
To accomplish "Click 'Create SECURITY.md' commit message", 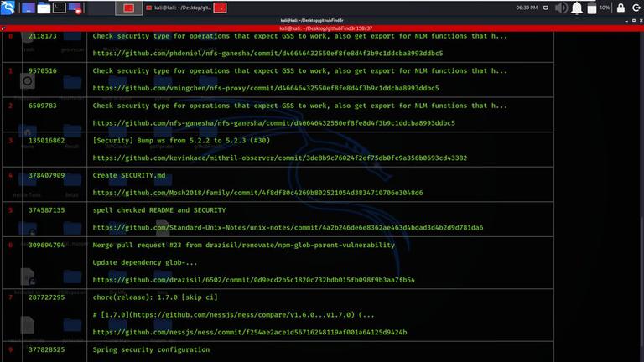I will coord(129,176).
